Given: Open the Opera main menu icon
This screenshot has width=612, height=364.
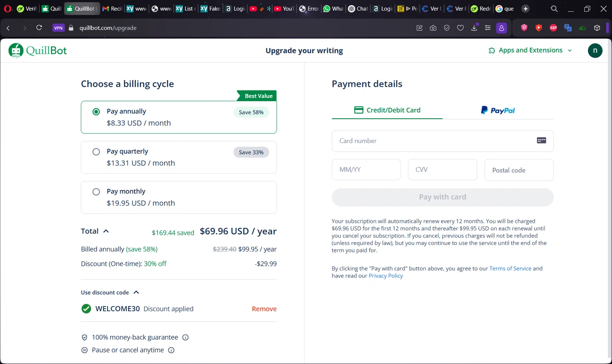Looking at the screenshot, I should 8,9.
